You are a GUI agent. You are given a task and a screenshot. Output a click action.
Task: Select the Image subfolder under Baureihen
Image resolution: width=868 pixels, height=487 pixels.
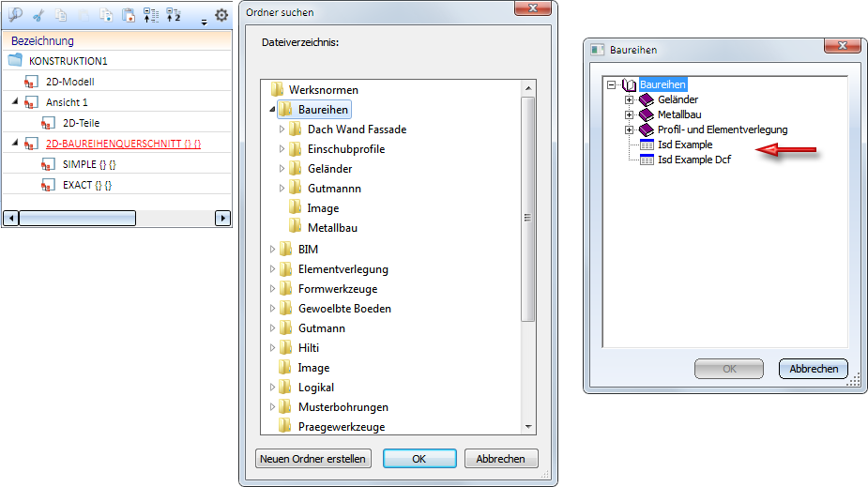(x=323, y=208)
